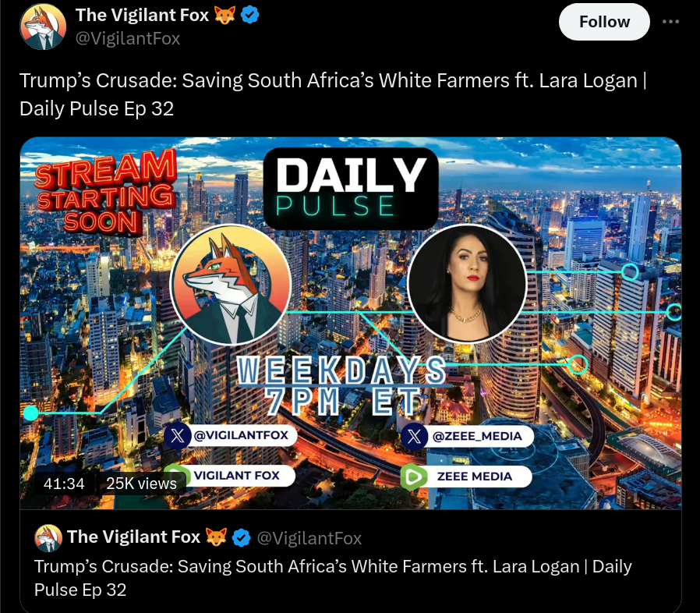Click the Stream Starting Soon graphic

tap(105, 193)
